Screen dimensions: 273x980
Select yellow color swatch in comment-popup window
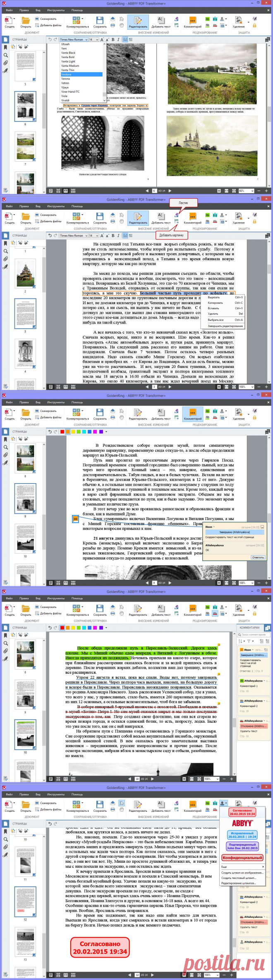click(73, 432)
